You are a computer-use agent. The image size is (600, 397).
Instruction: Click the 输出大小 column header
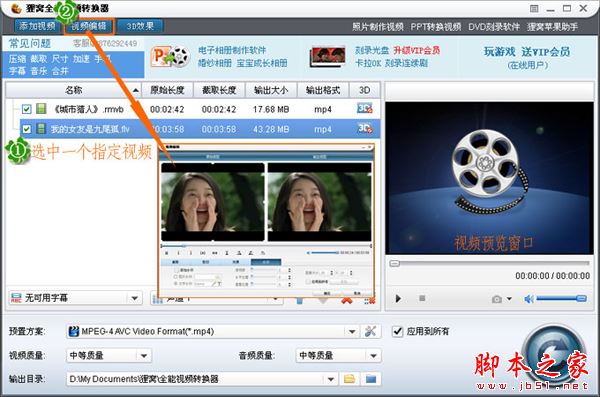coord(271,90)
